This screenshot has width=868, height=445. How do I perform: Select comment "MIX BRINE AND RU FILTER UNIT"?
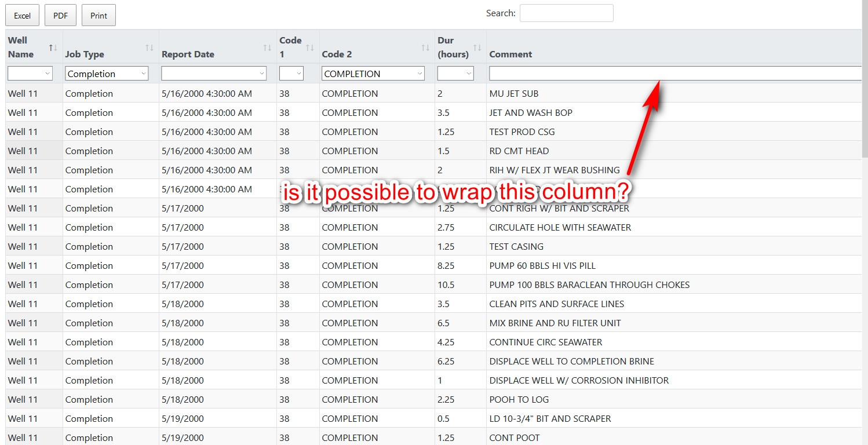click(x=555, y=323)
